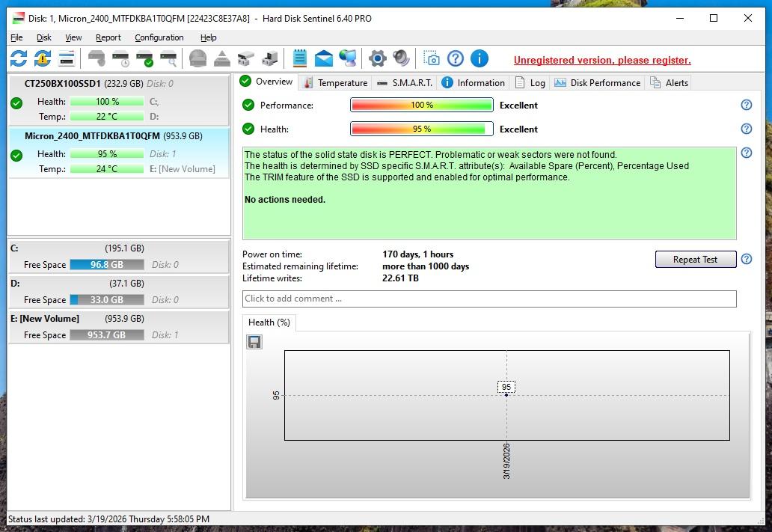
Task: Click the envelope email report icon
Action: pyautogui.click(x=323, y=58)
